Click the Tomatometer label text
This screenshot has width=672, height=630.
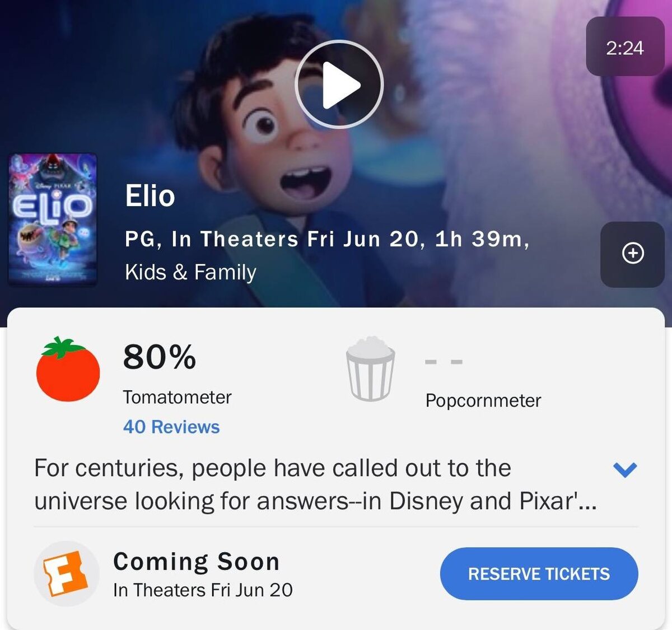pos(177,397)
